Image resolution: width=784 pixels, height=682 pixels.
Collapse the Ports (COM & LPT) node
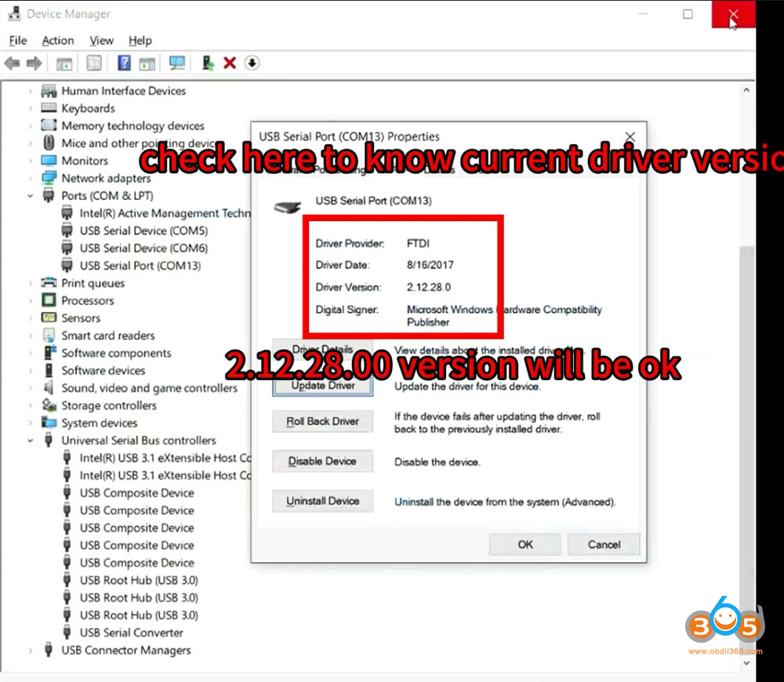(x=31, y=196)
